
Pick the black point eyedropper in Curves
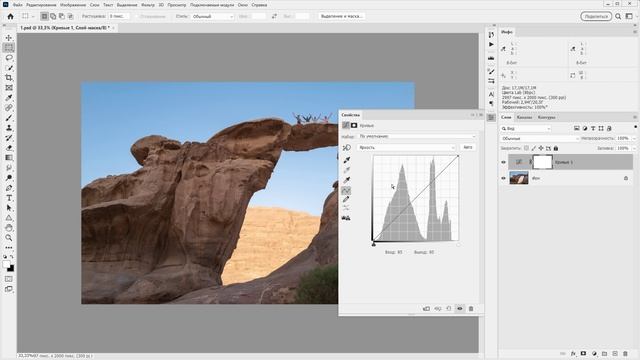tap(347, 160)
